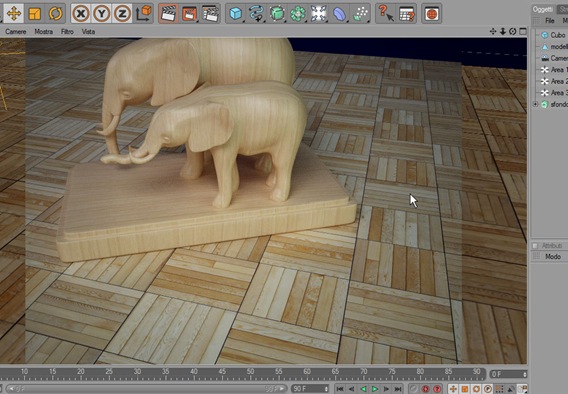
Task: Toggle parameter keyframe recording (P icon)
Action: coord(488,389)
